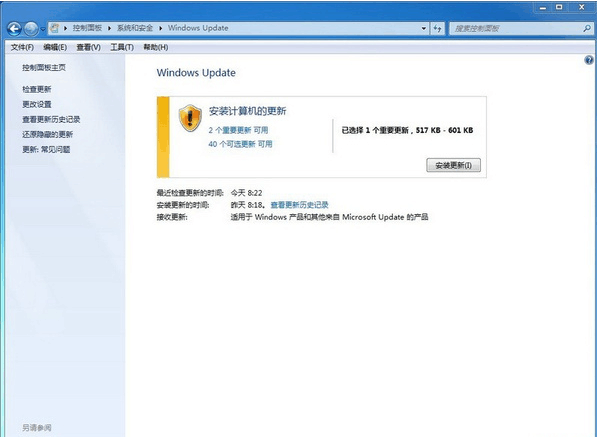The image size is (597, 437).
Task: Click the yellow shield warning icon
Action: coord(190,118)
